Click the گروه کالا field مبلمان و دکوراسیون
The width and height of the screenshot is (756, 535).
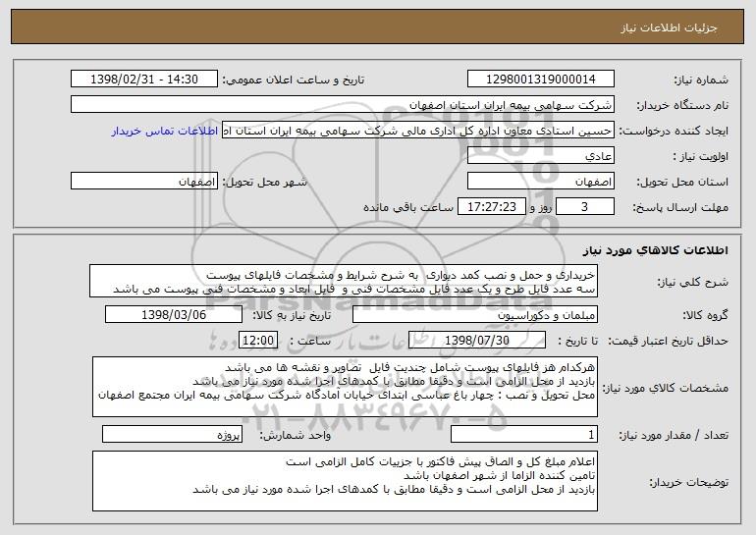pos(475,315)
